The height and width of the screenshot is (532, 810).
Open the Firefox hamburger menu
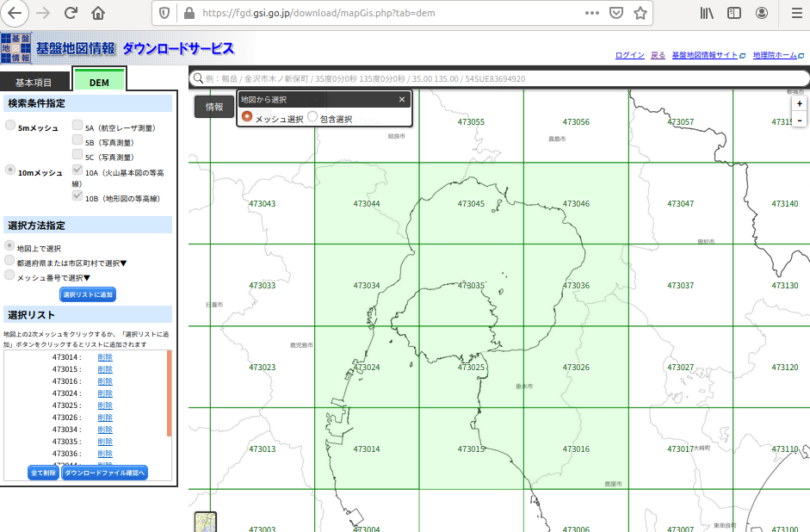tap(799, 13)
